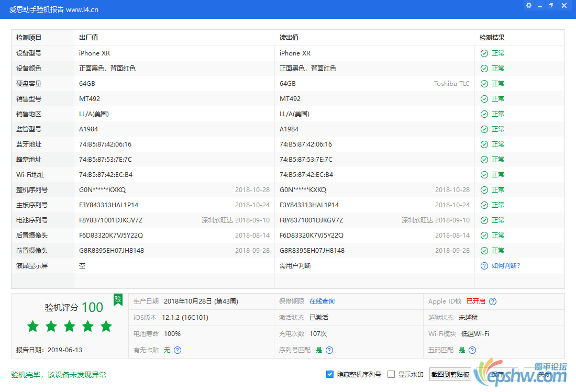Click A1984 in the 读出值 column
This screenshot has height=392, width=576.
289,129
